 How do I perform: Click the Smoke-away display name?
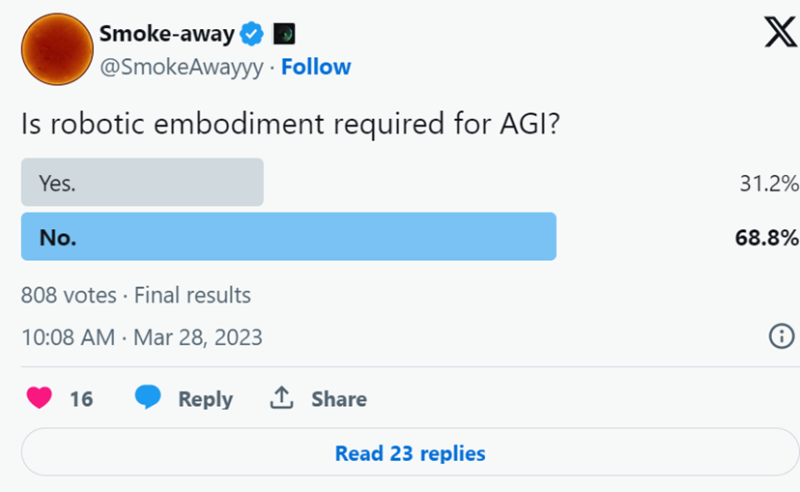[x=166, y=34]
